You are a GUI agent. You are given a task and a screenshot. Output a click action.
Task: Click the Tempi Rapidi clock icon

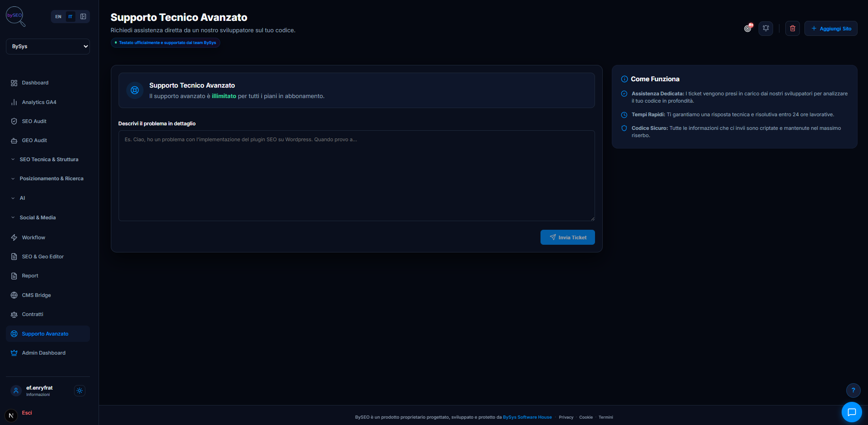624,115
